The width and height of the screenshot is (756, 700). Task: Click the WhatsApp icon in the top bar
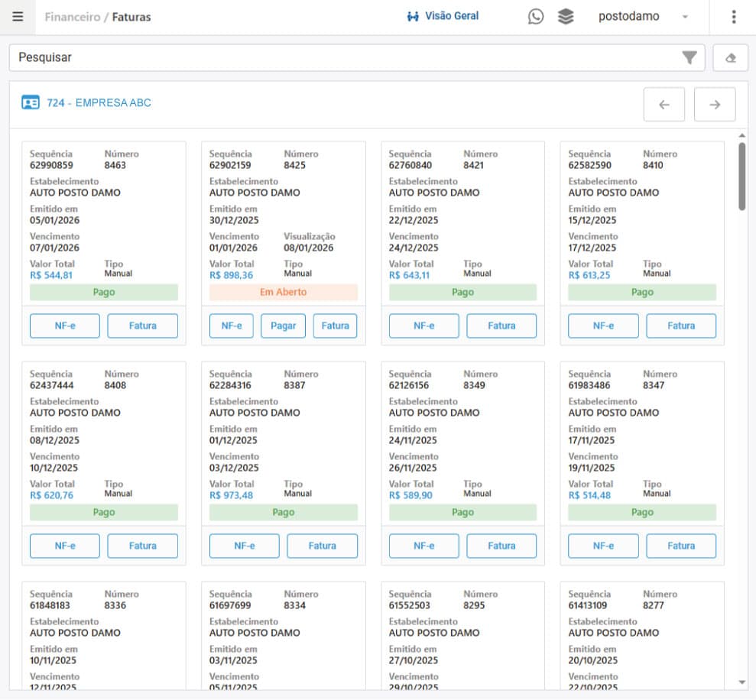(x=536, y=16)
